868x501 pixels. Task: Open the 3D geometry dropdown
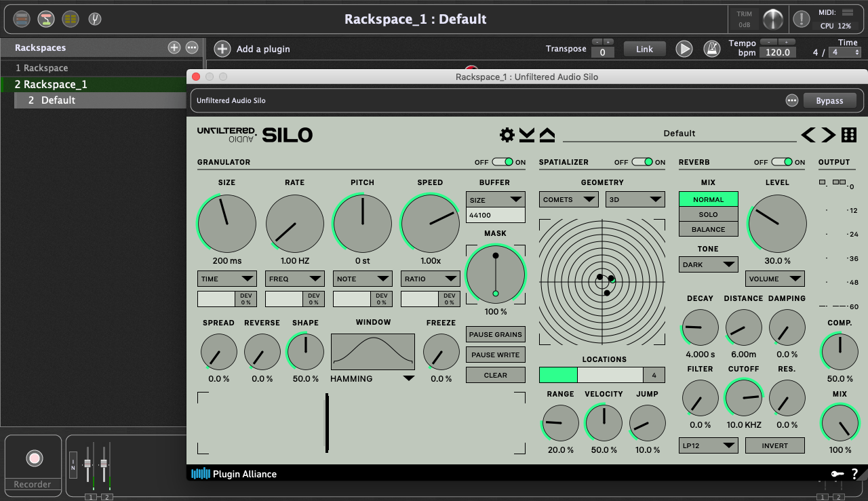635,199
